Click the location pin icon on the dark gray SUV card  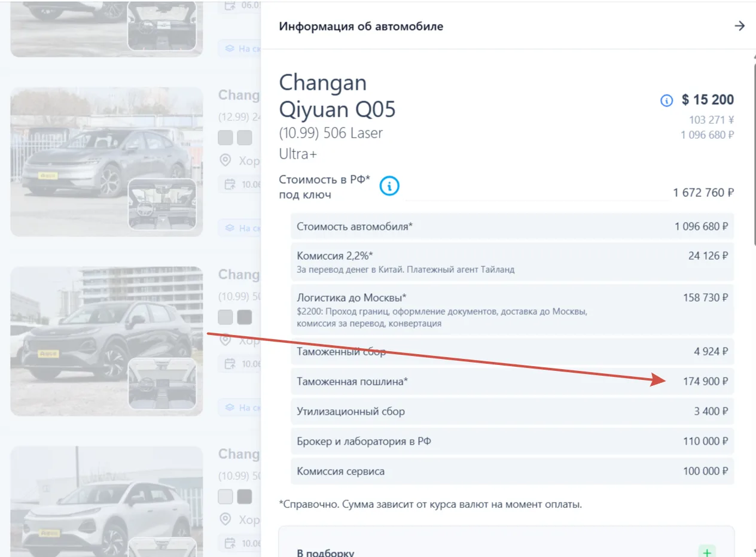(x=225, y=340)
